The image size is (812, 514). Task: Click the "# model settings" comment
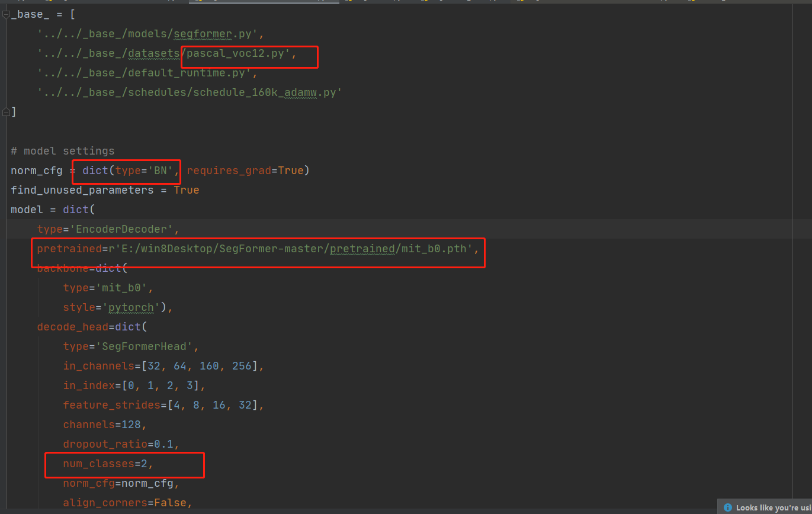(x=63, y=151)
